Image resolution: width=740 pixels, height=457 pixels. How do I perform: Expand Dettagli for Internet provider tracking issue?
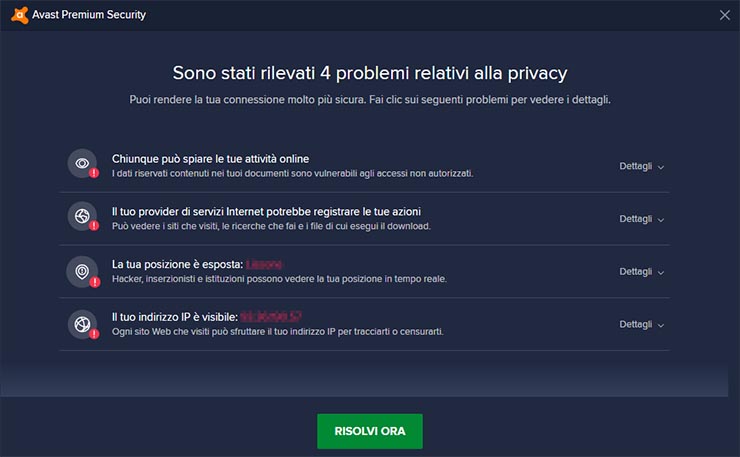(641, 219)
